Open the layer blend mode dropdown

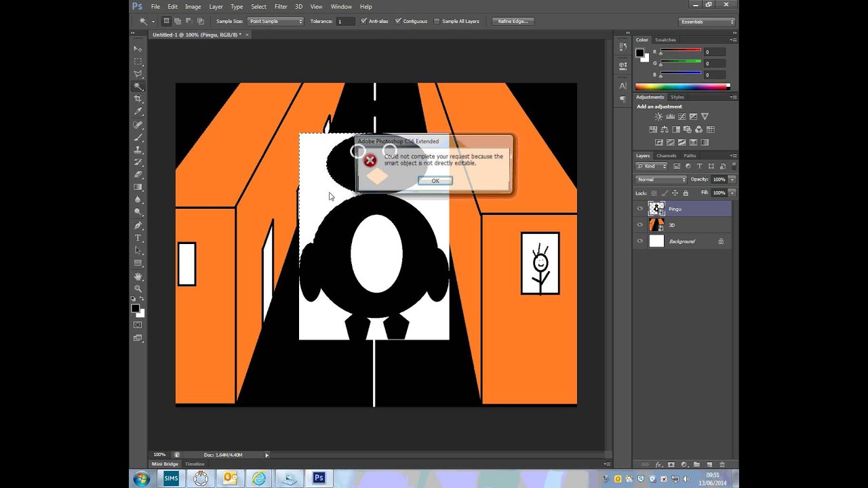(x=661, y=180)
